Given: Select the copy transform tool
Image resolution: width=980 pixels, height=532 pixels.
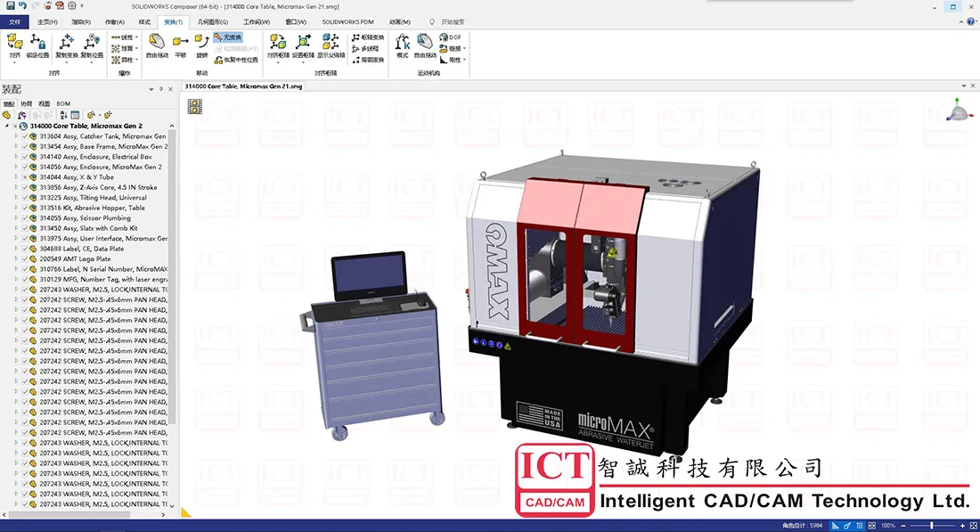Looking at the screenshot, I should pos(66,46).
